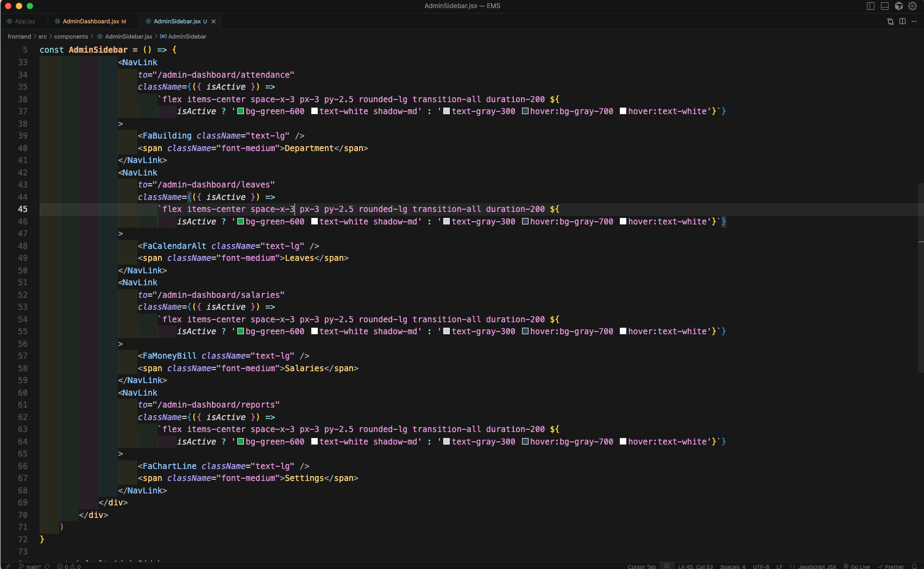Screen dimensions: 924x569
Task: Open the text-gray-300 color swatch on line 46
Action: point(447,222)
